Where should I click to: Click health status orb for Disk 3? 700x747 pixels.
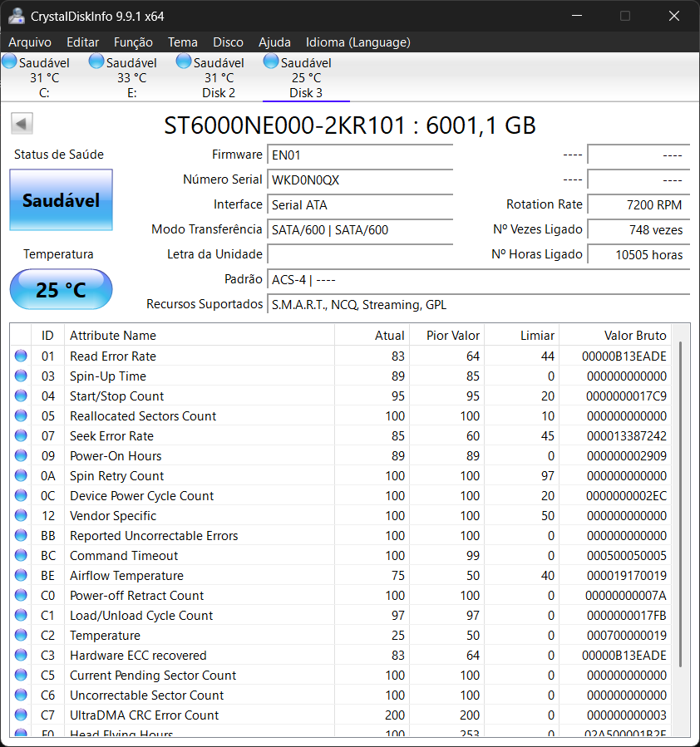[x=271, y=61]
